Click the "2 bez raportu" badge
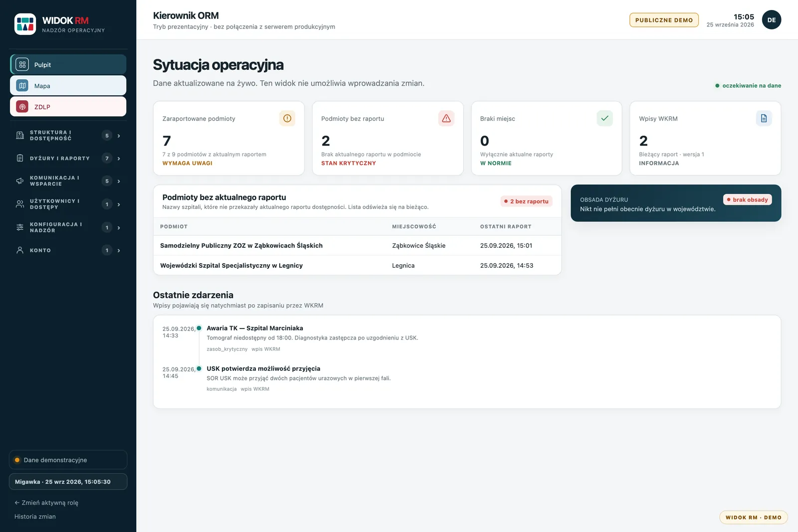The width and height of the screenshot is (798, 532). tap(526, 201)
